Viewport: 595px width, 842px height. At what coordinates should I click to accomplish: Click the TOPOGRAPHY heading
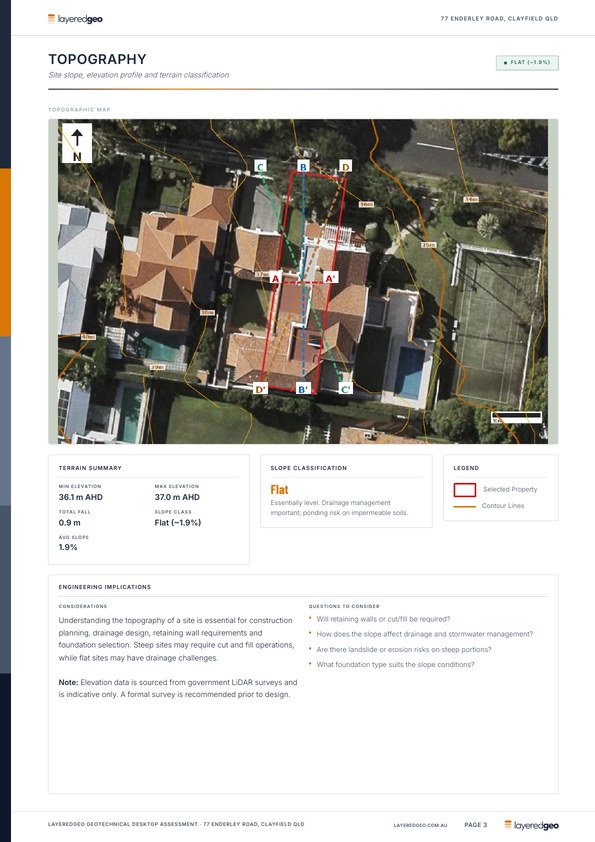point(97,59)
